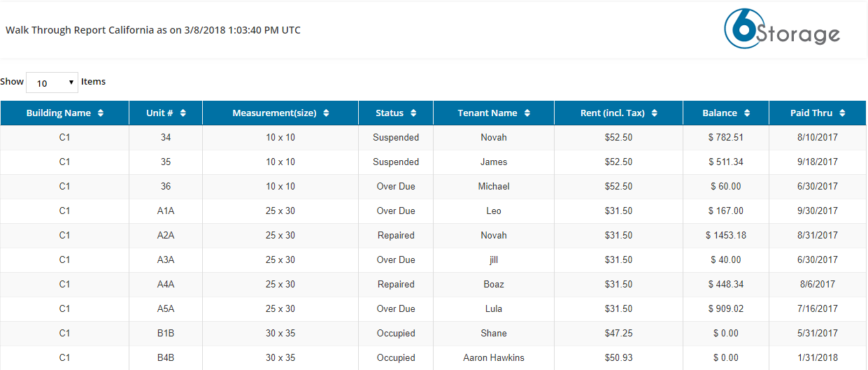The height and width of the screenshot is (370, 868).
Task: Click the Suspended status for unit 34
Action: pyautogui.click(x=396, y=138)
